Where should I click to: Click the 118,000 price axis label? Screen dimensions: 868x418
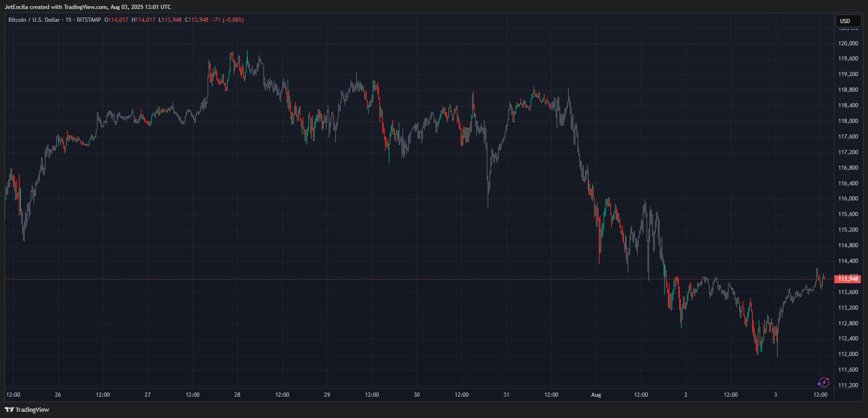[848, 121]
